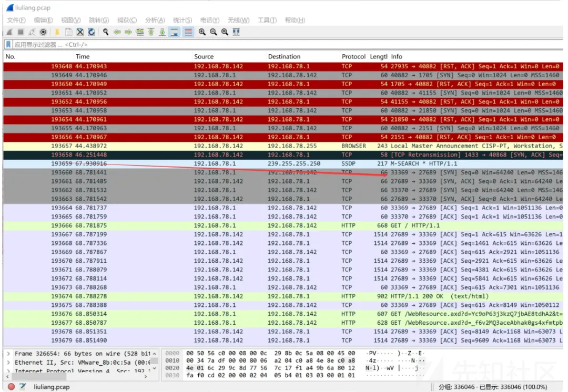Viewport: 568px width, 392px height.
Task: Sort packets by Protocol column header
Action: [x=353, y=57]
